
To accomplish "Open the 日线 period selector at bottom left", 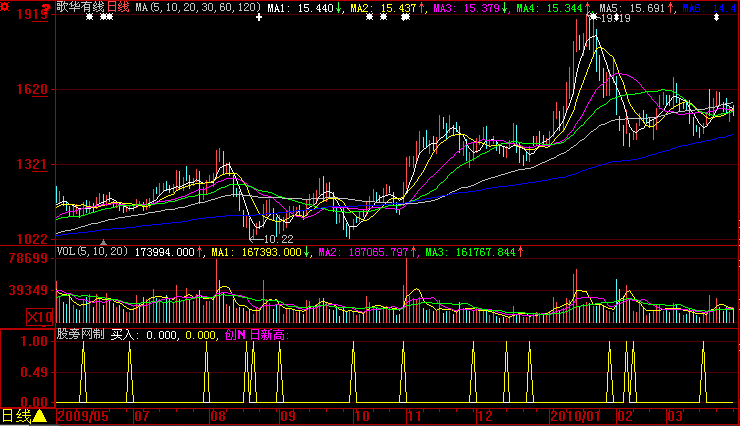I will pyautogui.click(x=16, y=416).
